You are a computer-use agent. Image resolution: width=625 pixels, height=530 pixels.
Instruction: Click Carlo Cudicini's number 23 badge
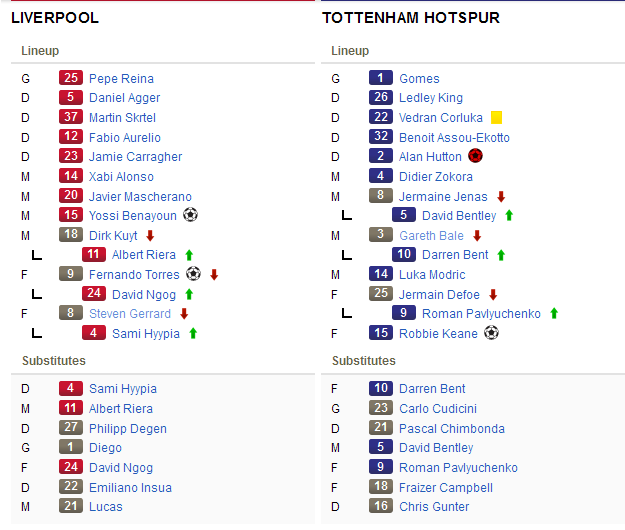[x=381, y=408]
